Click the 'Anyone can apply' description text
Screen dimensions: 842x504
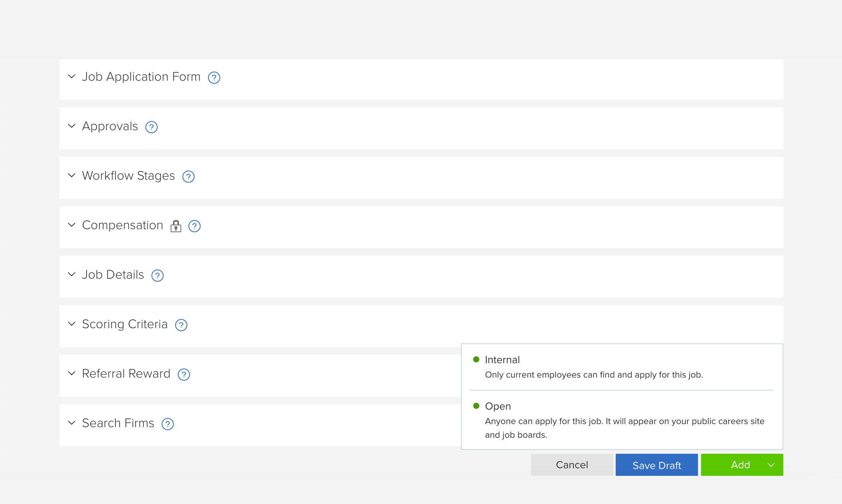click(x=625, y=428)
